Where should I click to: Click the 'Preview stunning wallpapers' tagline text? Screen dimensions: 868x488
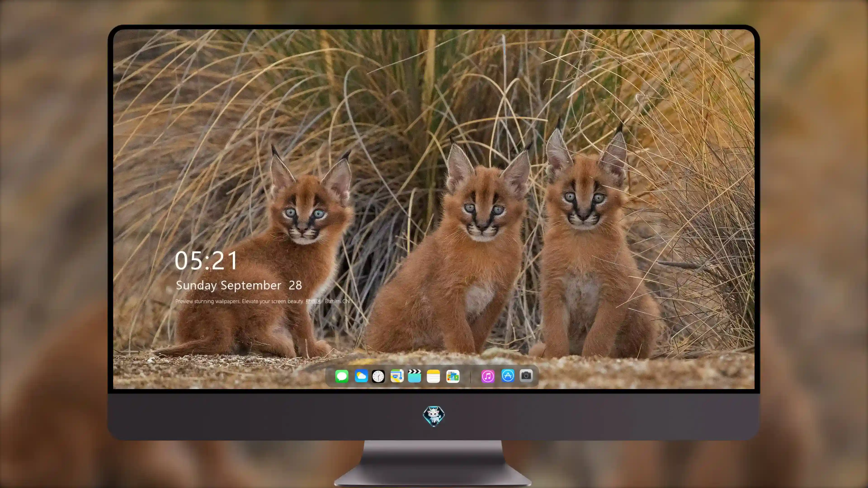pos(262,301)
